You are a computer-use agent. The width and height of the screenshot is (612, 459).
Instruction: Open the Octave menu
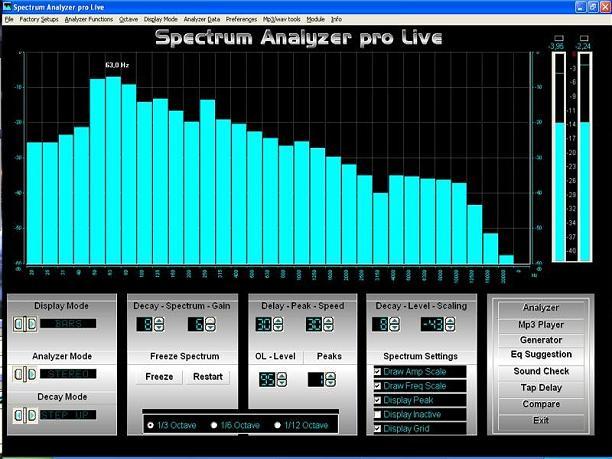128,19
